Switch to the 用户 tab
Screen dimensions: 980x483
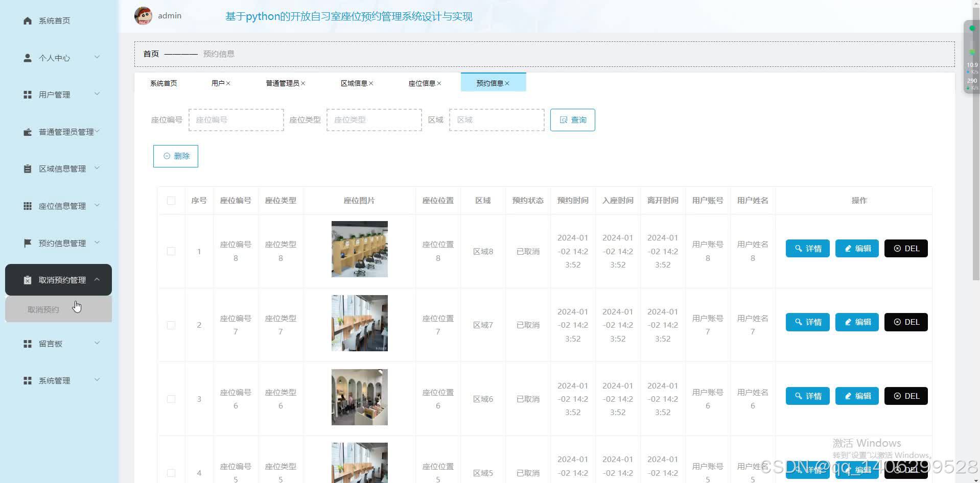[x=218, y=83]
